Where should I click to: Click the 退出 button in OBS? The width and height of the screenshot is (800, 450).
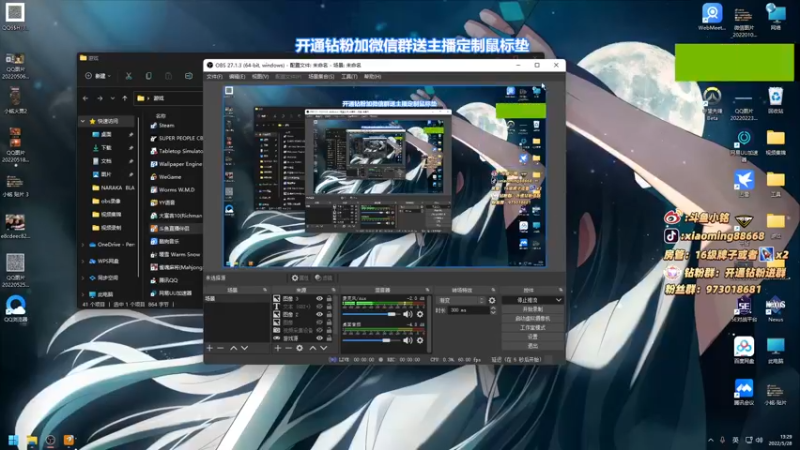coord(533,346)
